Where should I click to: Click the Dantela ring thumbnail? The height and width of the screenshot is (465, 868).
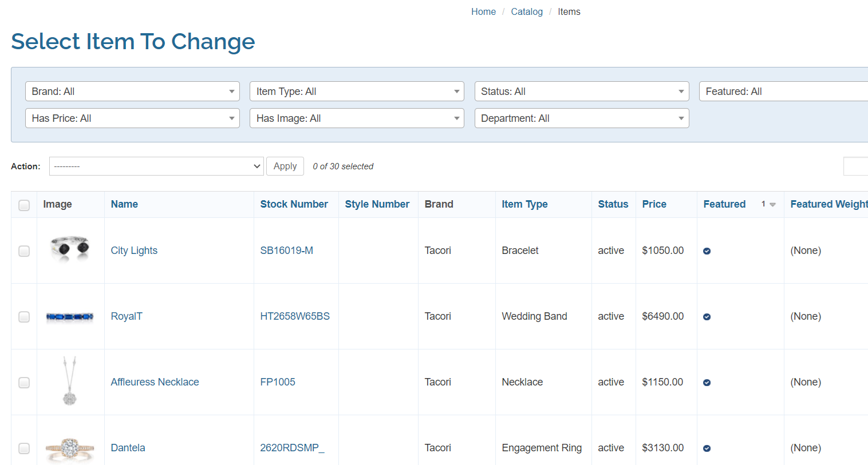coord(70,449)
